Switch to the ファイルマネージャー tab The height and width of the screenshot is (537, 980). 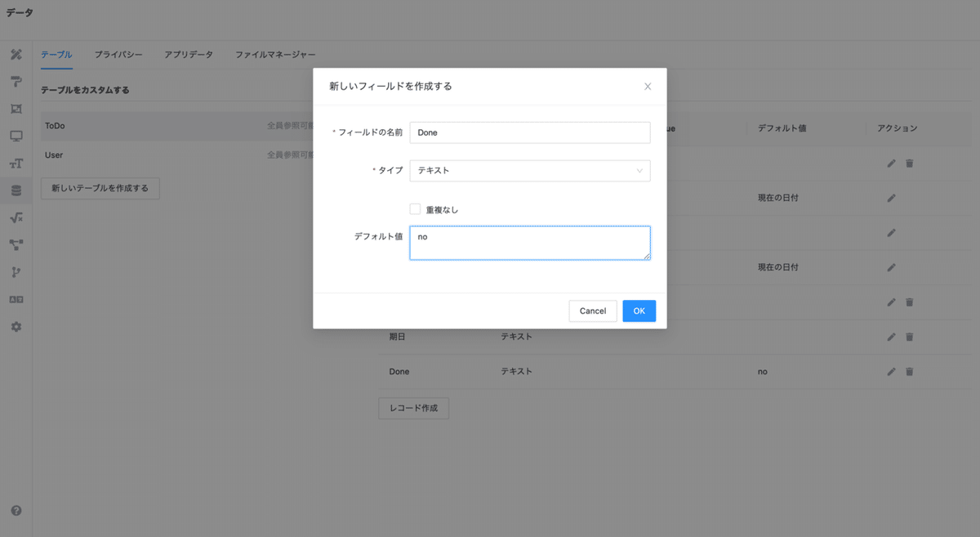click(x=275, y=55)
